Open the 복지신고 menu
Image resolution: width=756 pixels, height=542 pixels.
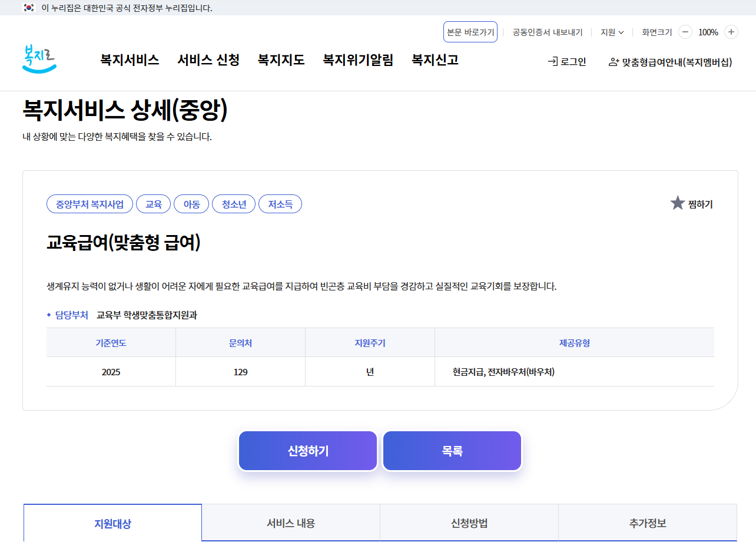(x=435, y=60)
